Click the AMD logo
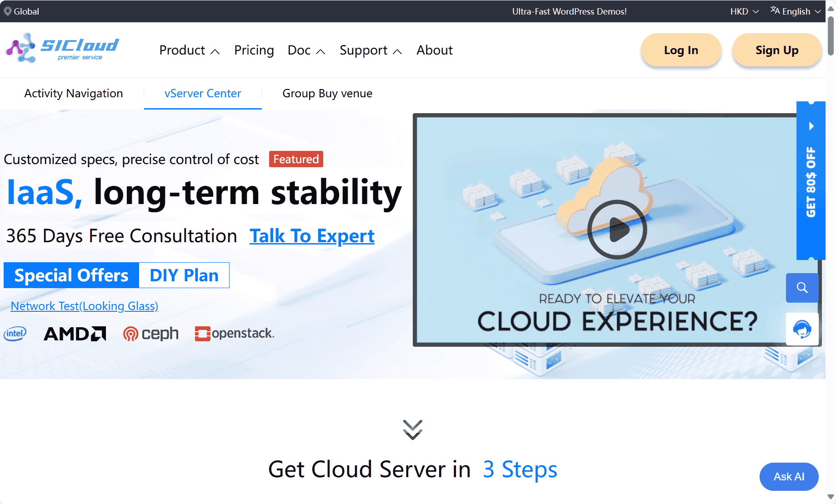The width and height of the screenshot is (836, 504). (x=75, y=334)
